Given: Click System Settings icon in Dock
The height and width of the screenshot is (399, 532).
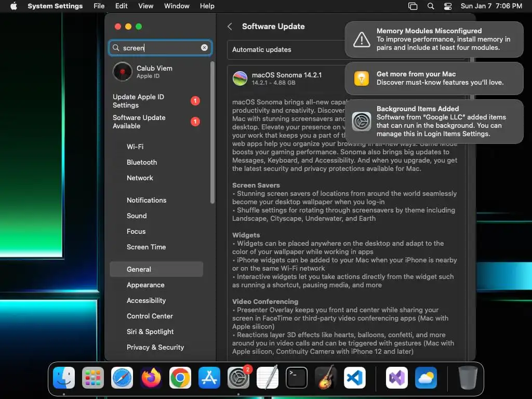Looking at the screenshot, I should pos(238,378).
